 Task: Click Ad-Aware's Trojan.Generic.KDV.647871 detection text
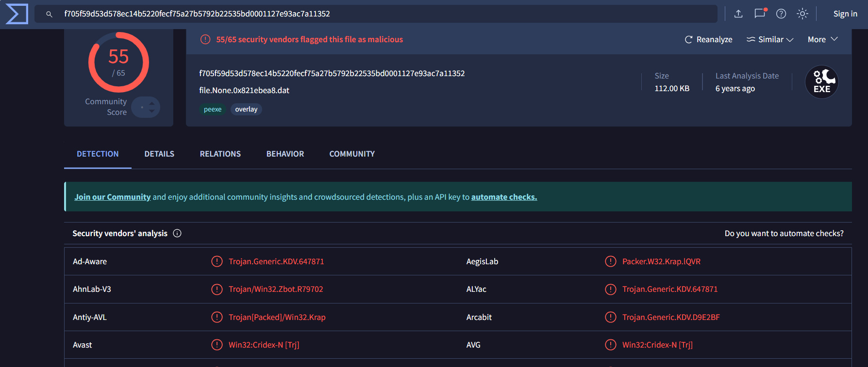(276, 261)
